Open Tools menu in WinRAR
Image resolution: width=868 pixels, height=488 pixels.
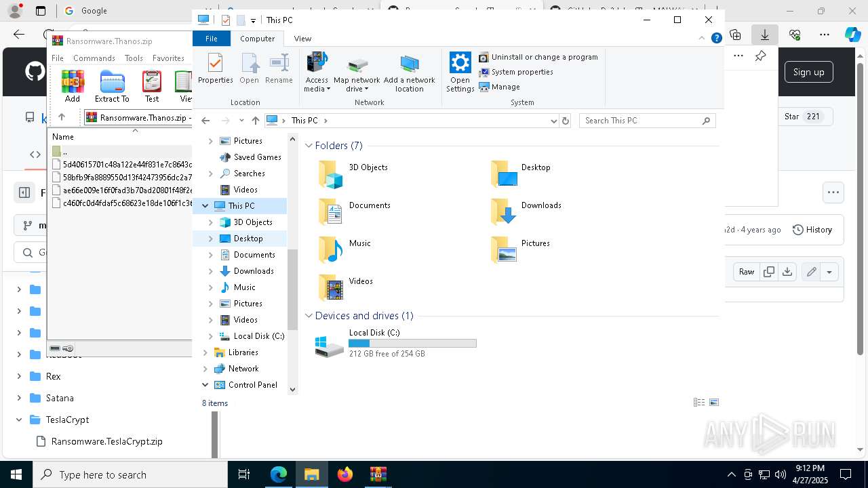point(134,58)
